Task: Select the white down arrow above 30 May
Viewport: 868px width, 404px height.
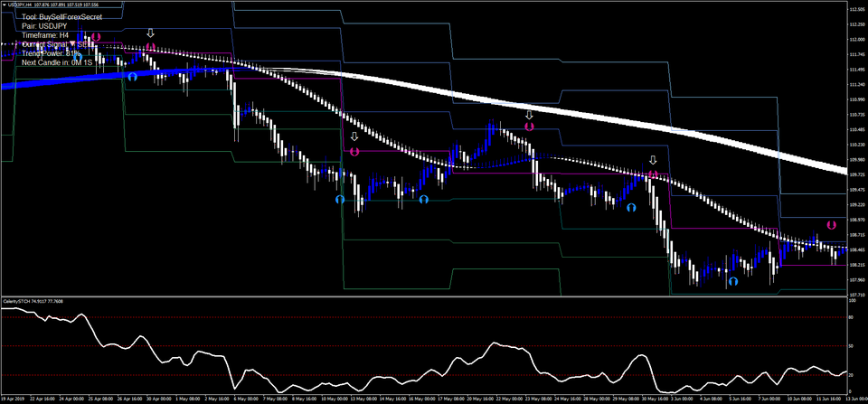Action: click(653, 161)
